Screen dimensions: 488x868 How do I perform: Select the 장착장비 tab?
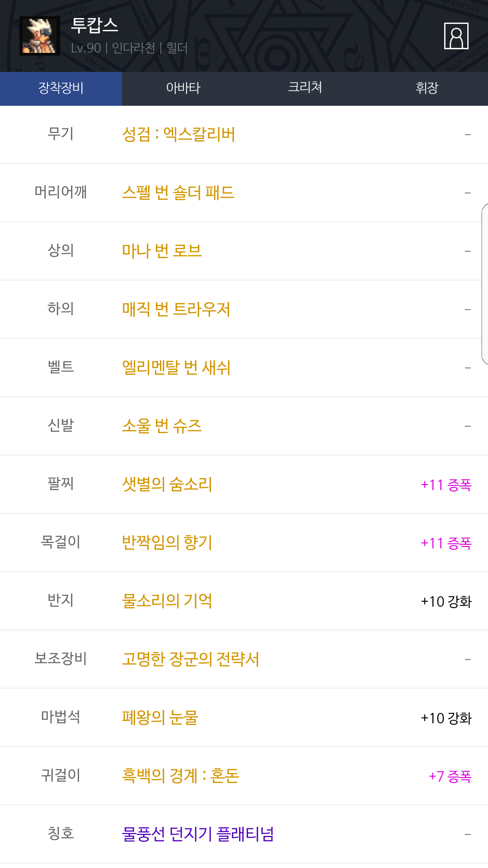pos(61,88)
